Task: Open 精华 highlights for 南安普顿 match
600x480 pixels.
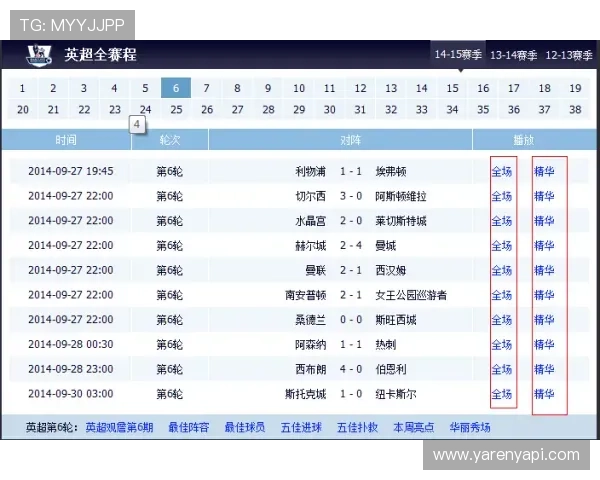Action: pos(544,295)
